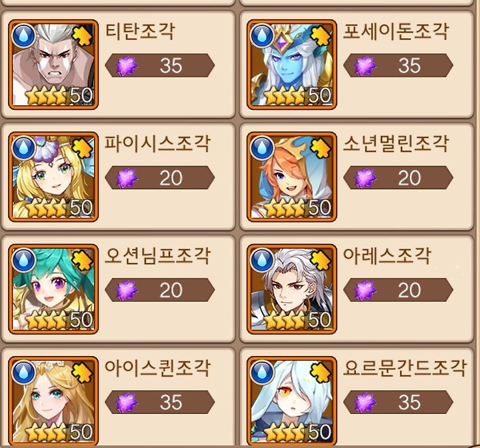Click the puzzle piece icon on 포세이돈조각
Image resolution: width=480 pixels, height=448 pixels.
[x=321, y=36]
